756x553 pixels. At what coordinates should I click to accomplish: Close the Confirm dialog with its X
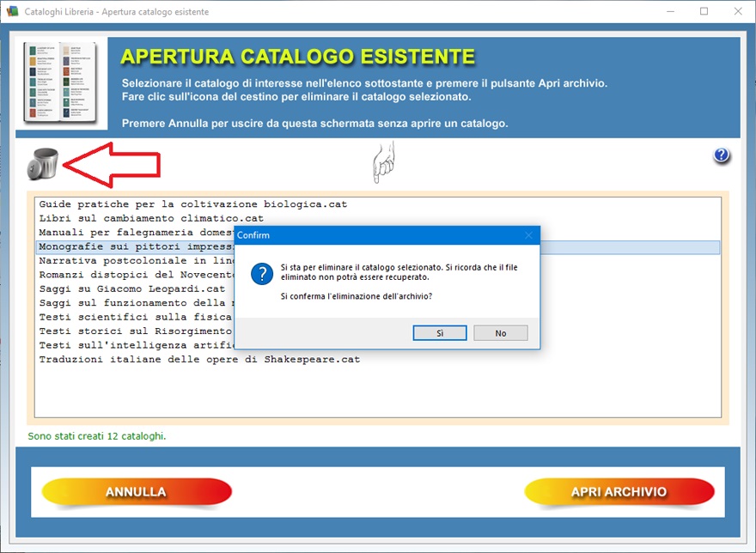528,235
